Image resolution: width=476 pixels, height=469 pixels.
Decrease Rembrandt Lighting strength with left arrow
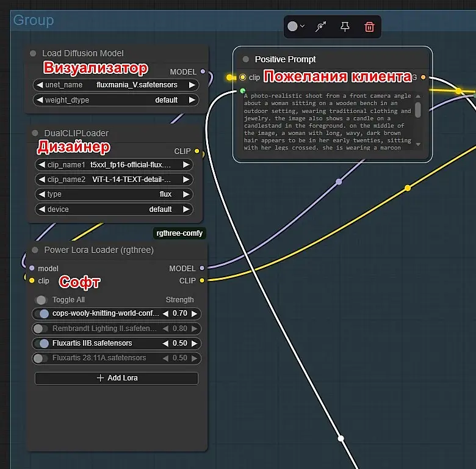[165, 329]
